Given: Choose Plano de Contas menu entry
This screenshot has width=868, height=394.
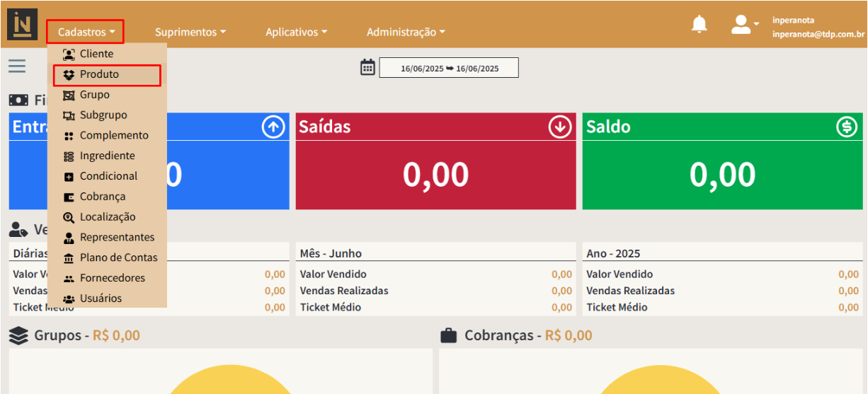Looking at the screenshot, I should tap(108, 258).
